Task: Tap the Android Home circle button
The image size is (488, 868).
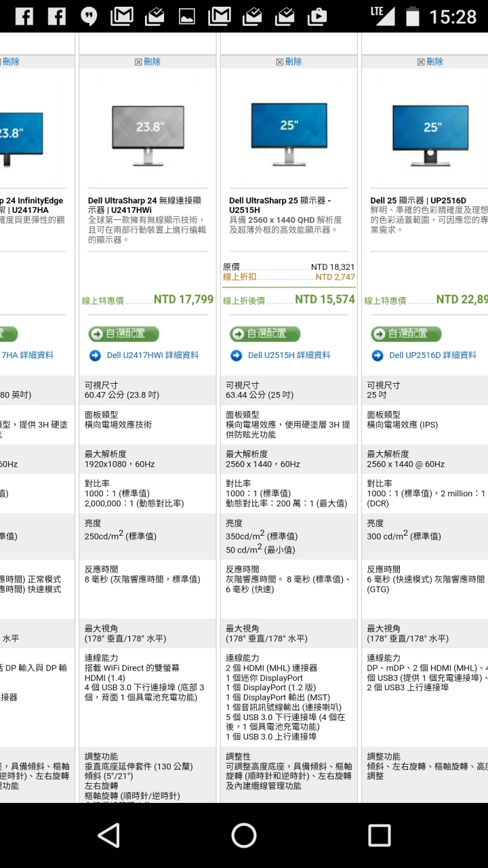Action: point(244,835)
